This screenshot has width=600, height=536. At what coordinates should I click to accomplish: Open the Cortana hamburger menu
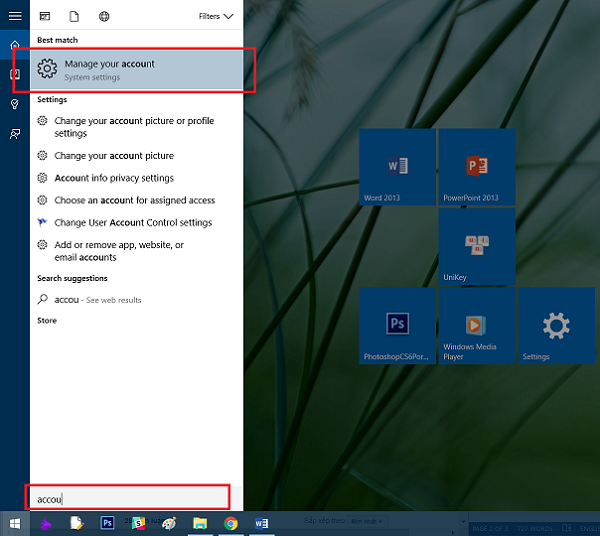(15, 16)
